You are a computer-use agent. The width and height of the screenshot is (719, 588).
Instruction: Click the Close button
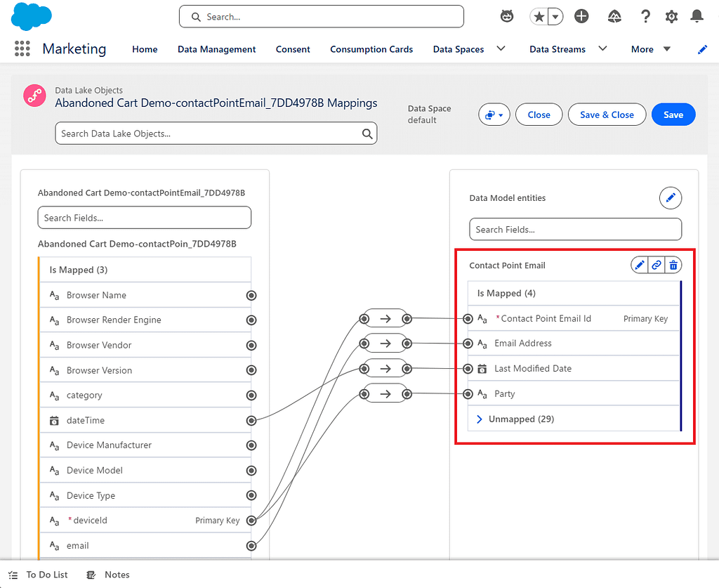(x=539, y=115)
